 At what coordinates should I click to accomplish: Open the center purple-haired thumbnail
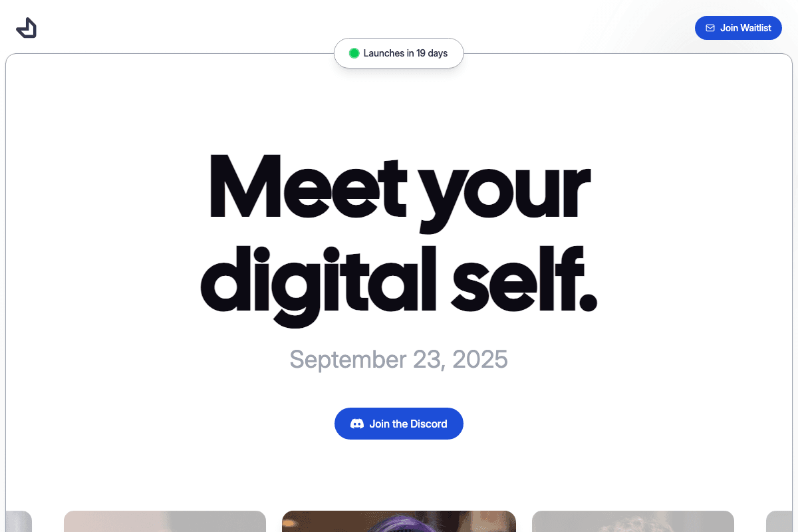[399, 521]
